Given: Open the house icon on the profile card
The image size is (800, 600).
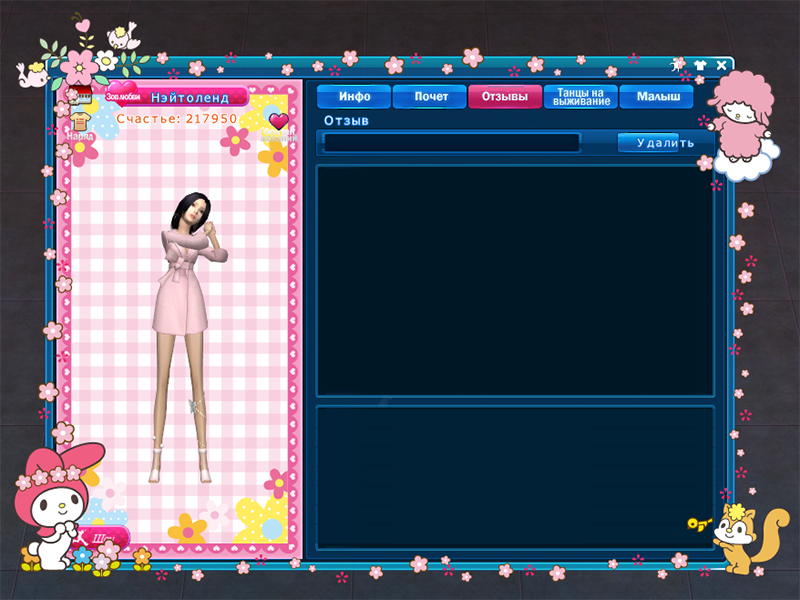Looking at the screenshot, I should [80, 95].
